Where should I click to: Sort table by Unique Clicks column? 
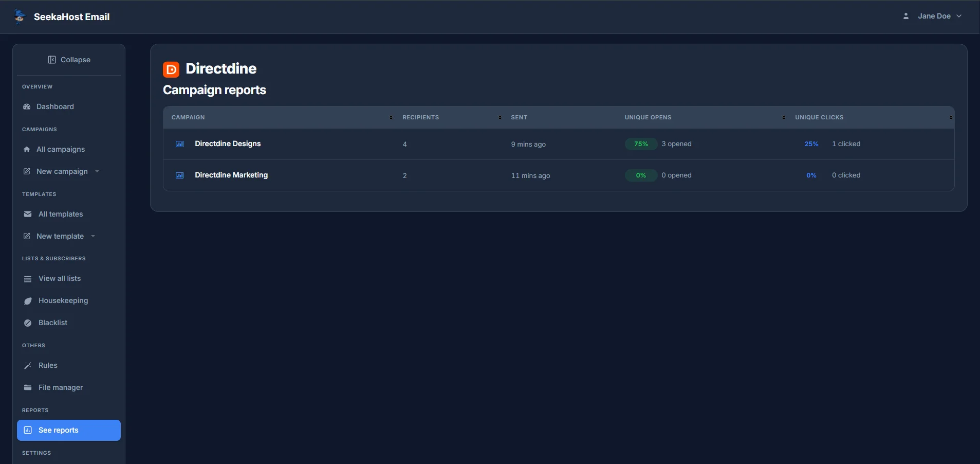tap(951, 118)
